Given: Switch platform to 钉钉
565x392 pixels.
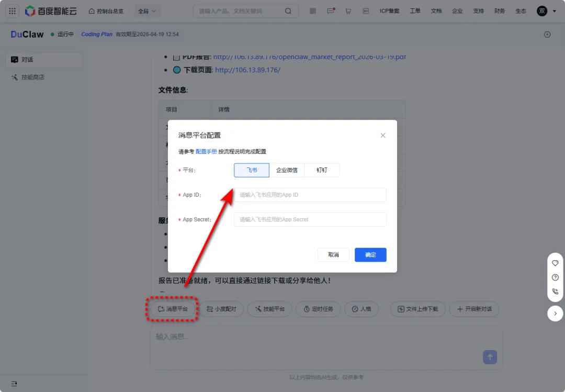Looking at the screenshot, I should (322, 170).
